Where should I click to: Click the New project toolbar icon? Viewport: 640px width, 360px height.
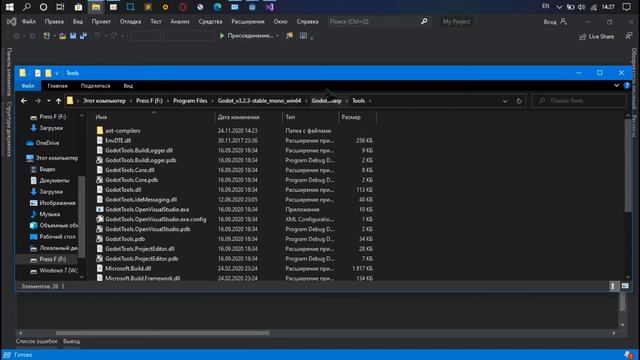(x=47, y=36)
